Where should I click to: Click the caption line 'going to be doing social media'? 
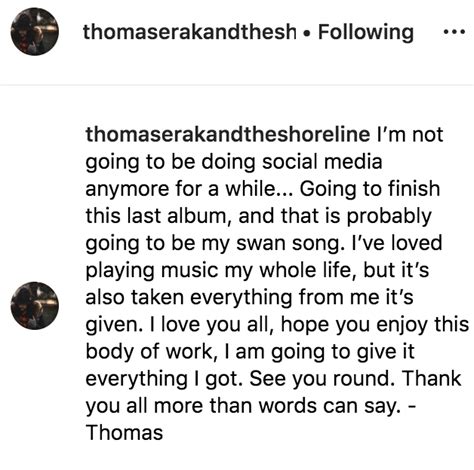tap(234, 162)
